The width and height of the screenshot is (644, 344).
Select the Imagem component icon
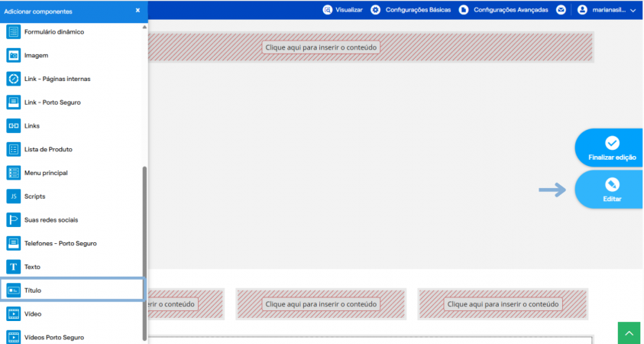tap(14, 55)
